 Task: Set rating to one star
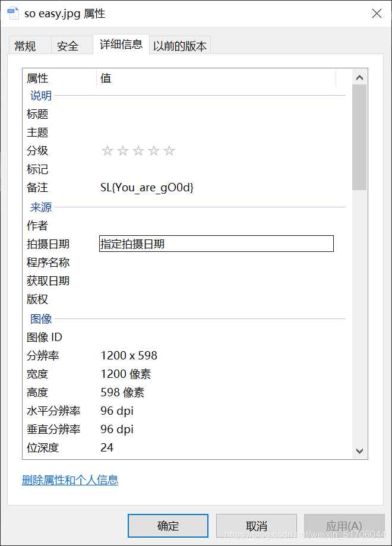108,151
